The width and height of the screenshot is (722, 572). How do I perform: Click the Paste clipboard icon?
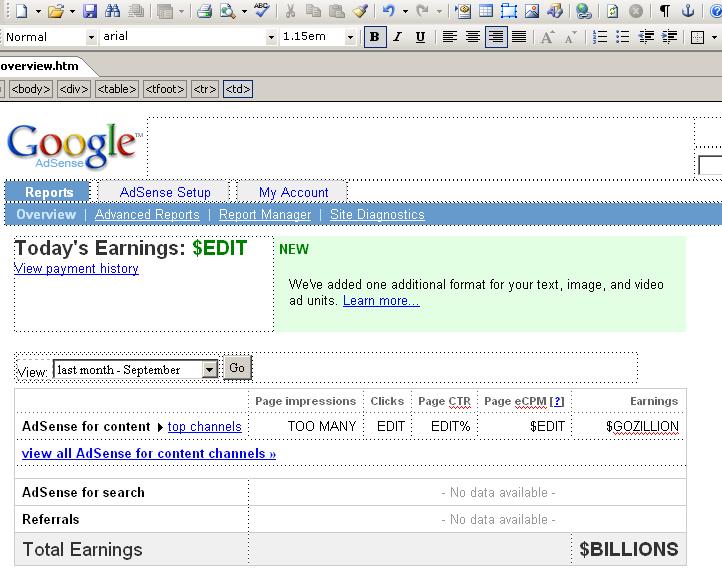(337, 11)
